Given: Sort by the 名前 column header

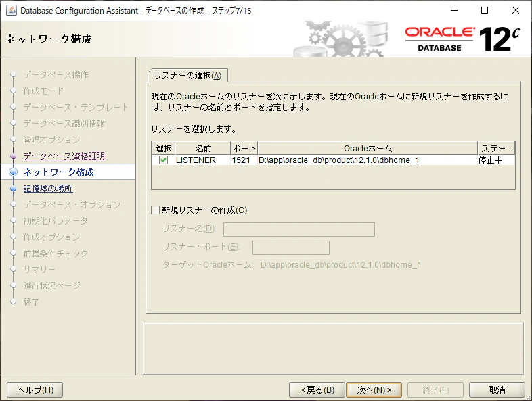Looking at the screenshot, I should pos(203,149).
